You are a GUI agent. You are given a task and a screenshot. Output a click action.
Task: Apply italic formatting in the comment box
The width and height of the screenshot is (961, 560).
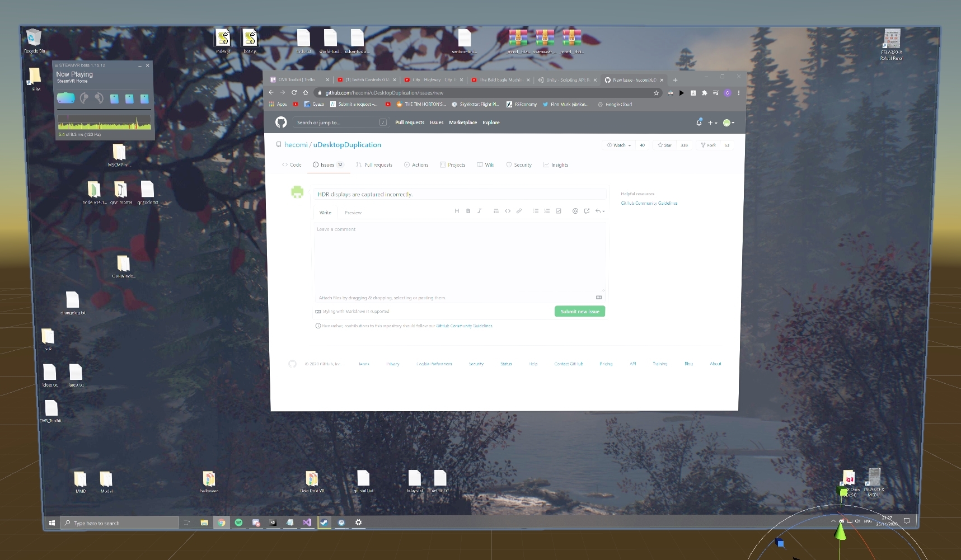480,211
